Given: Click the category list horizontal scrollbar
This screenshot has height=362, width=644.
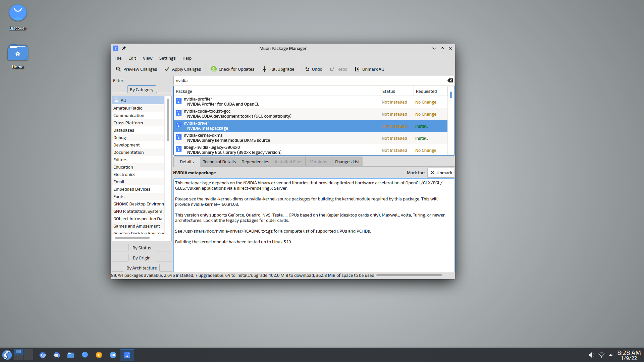Looking at the screenshot, I should tap(132, 237).
